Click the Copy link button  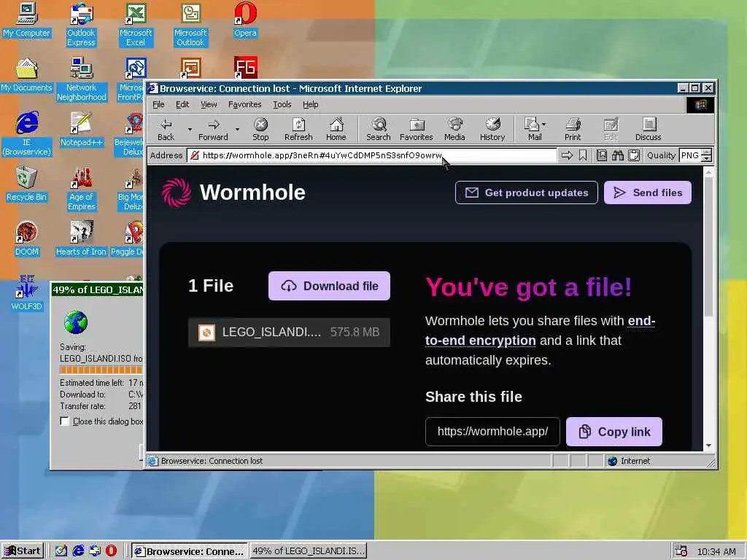pyautogui.click(x=614, y=432)
